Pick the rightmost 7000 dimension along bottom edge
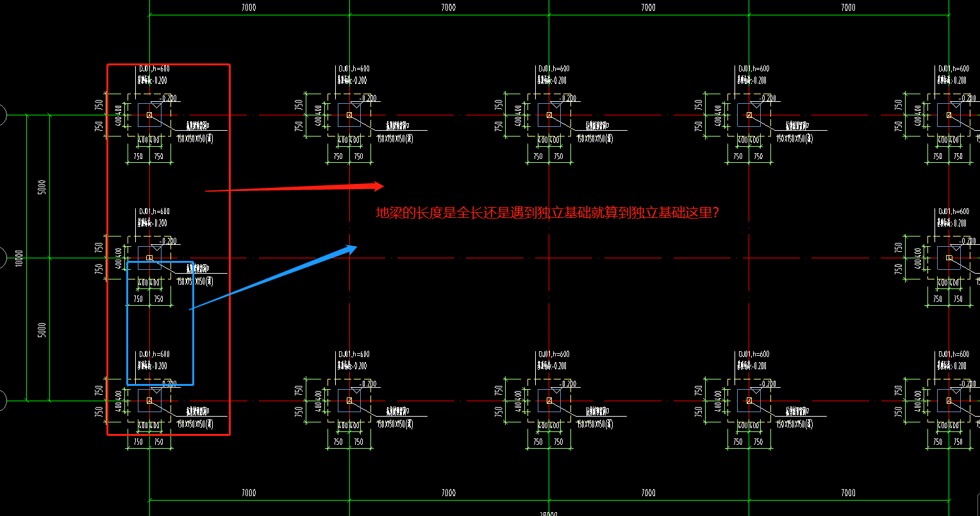 pyautogui.click(x=848, y=493)
